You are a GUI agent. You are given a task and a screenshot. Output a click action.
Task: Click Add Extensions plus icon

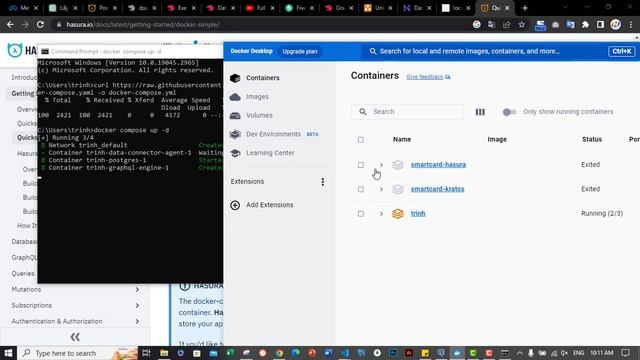(x=235, y=205)
